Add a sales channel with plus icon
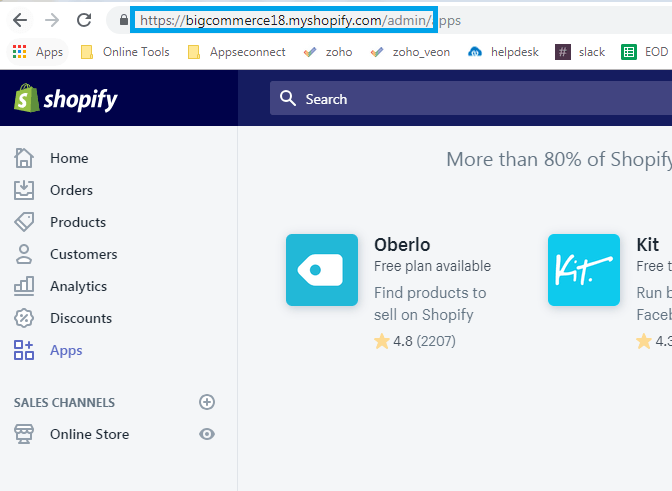 pos(207,402)
